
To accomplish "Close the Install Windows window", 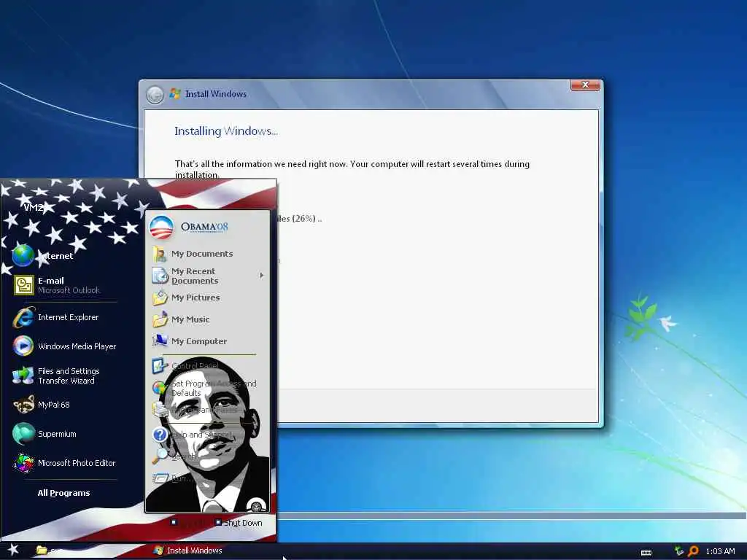I will pos(586,85).
